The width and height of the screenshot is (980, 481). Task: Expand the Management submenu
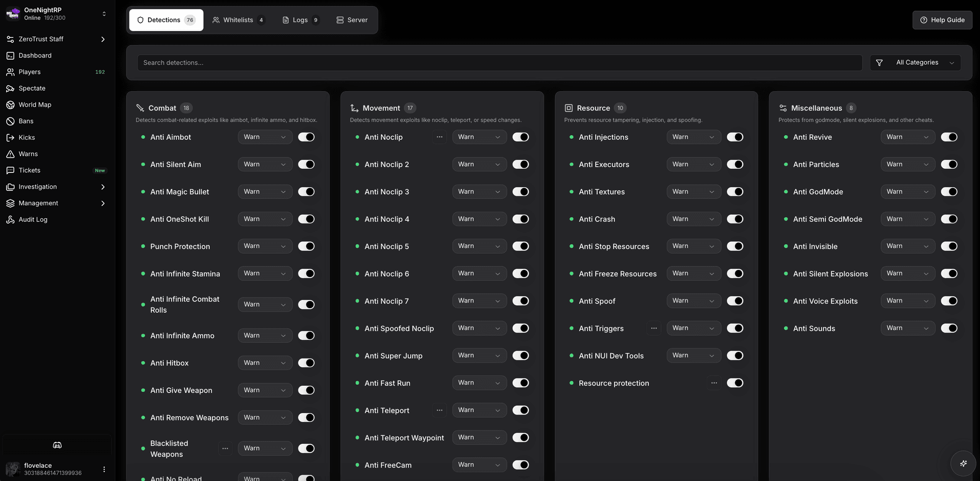56,203
